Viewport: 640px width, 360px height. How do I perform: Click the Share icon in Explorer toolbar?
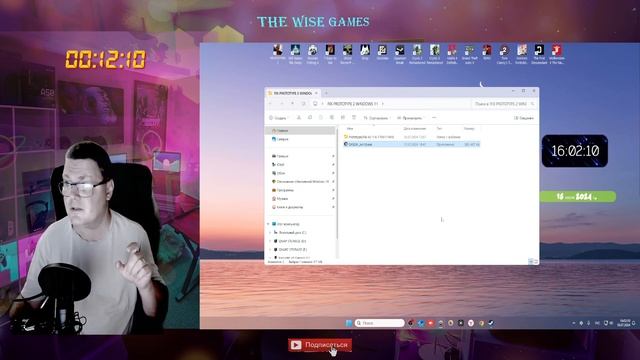343,118
